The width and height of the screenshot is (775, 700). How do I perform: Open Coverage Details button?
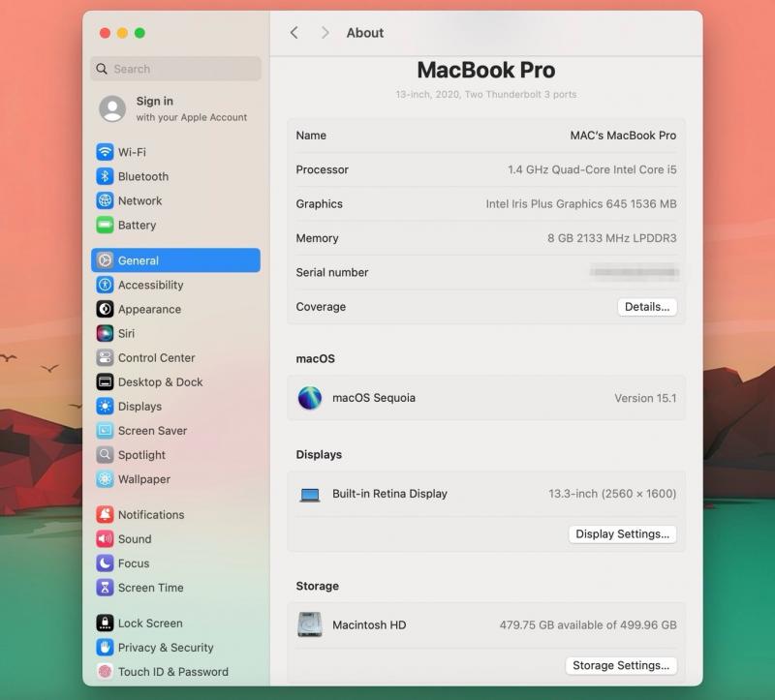[x=647, y=307]
